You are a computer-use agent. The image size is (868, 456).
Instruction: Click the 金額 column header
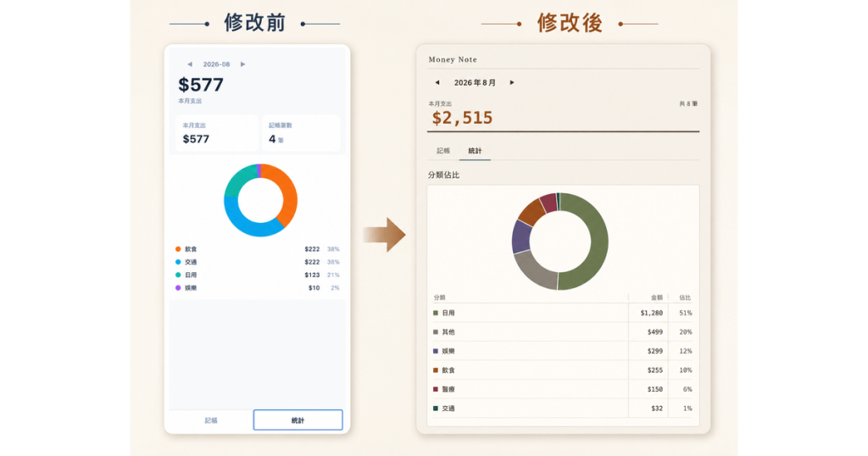coord(657,298)
